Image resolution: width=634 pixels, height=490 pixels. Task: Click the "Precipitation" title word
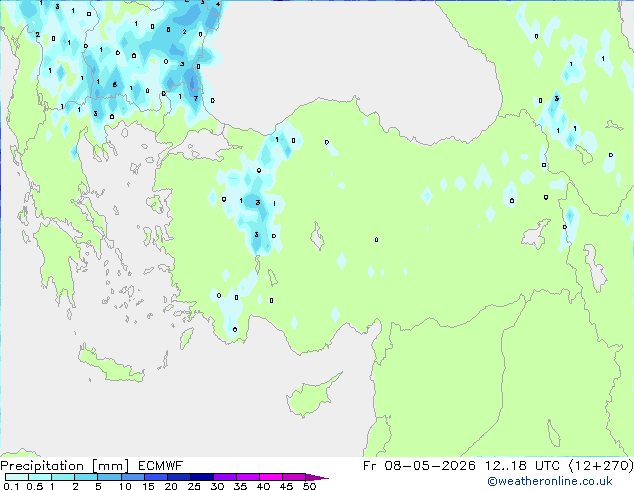click(x=42, y=466)
